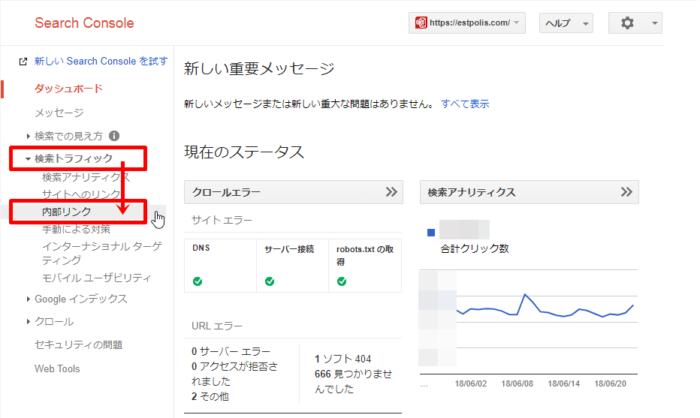The height and width of the screenshot is (418, 700).
Task: Click 666 見つかりませんでした entry
Action: click(x=354, y=381)
